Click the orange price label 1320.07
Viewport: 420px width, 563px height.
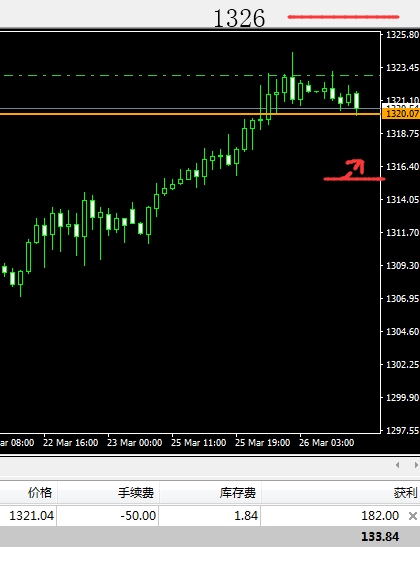[401, 113]
